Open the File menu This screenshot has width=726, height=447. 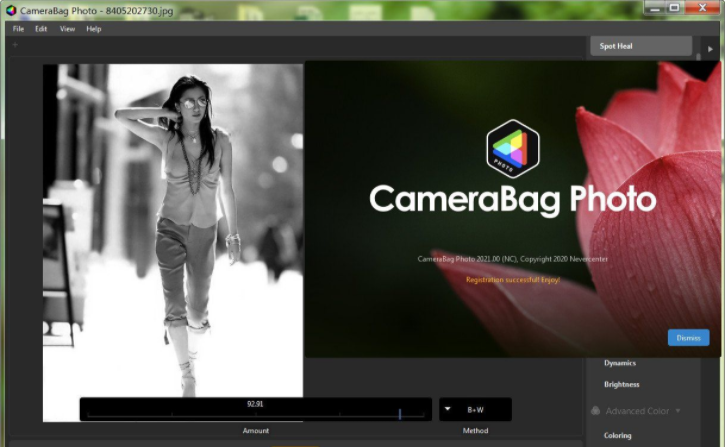(x=18, y=29)
